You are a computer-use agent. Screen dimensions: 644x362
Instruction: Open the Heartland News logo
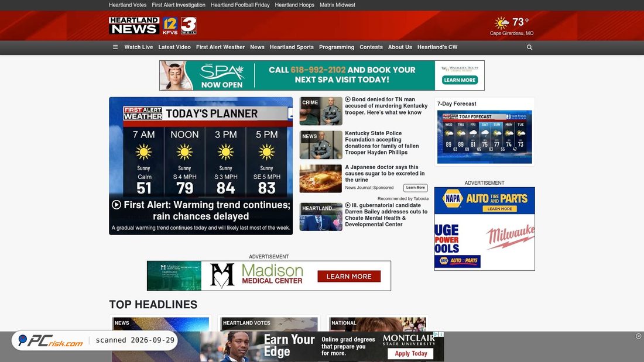click(x=134, y=26)
